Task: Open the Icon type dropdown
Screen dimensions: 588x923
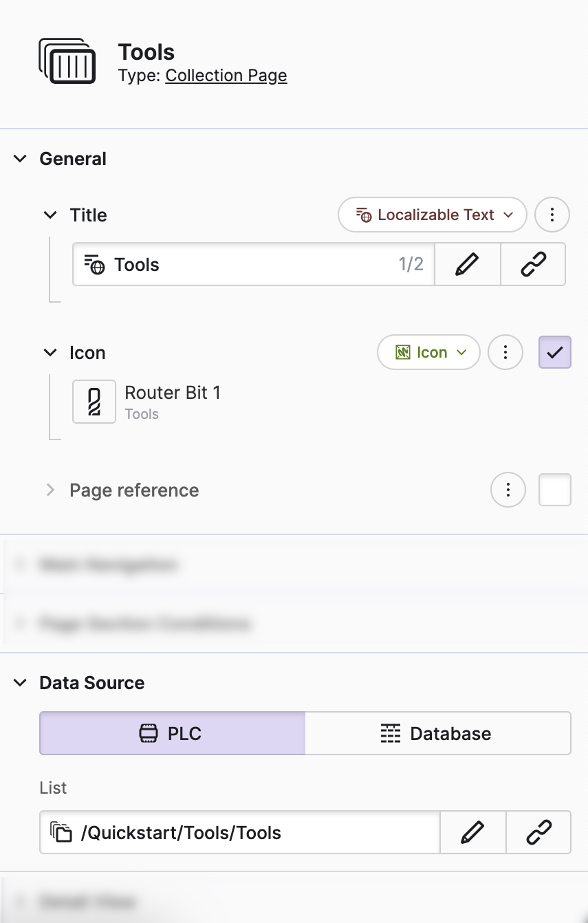Action: (428, 353)
